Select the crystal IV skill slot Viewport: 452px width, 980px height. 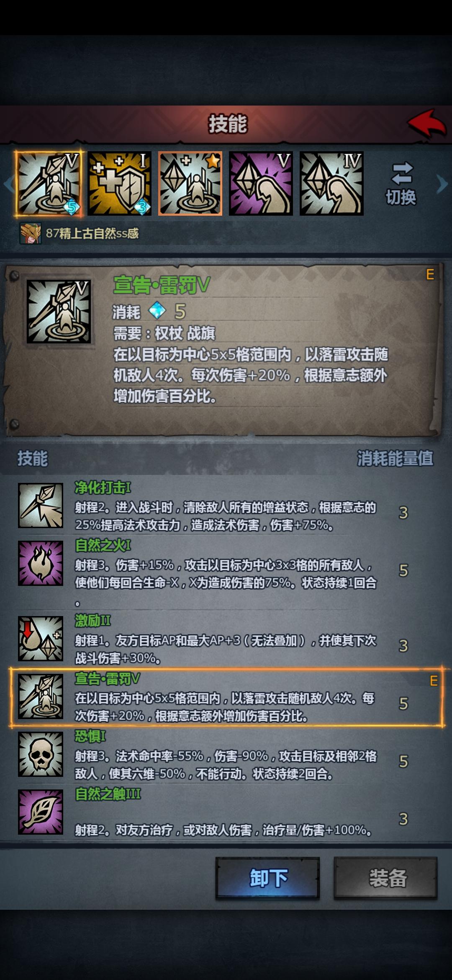click(x=331, y=184)
